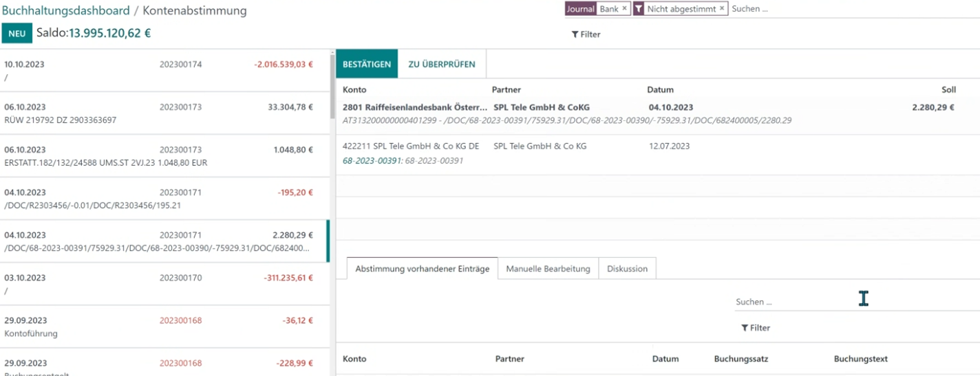The image size is (980, 376).
Task: Select the 10.10.2023 transaction of -2.016.539,03 €
Action: tap(165, 71)
